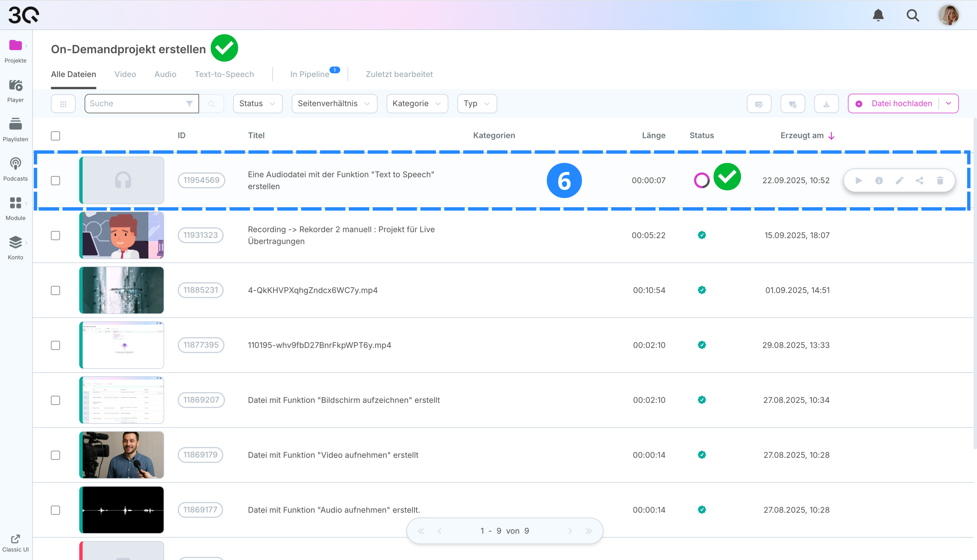Open the Seitenverhältnis dropdown

coord(334,104)
